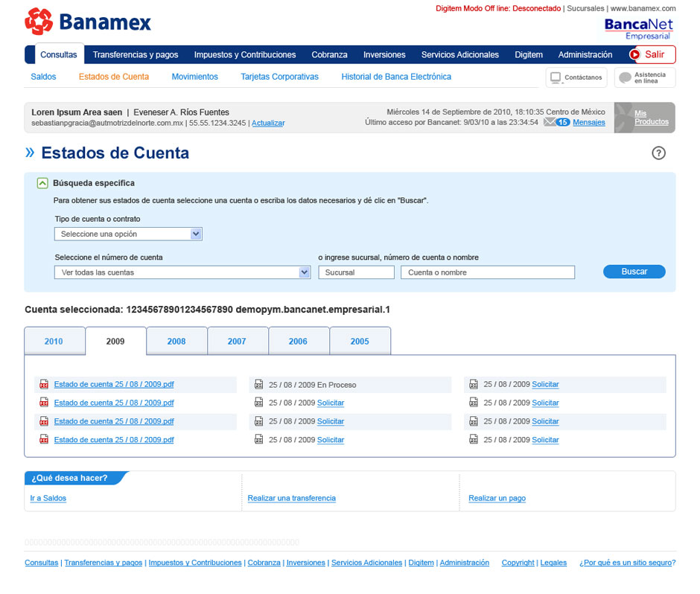
Task: Select the 2009 tab
Action: click(x=115, y=342)
